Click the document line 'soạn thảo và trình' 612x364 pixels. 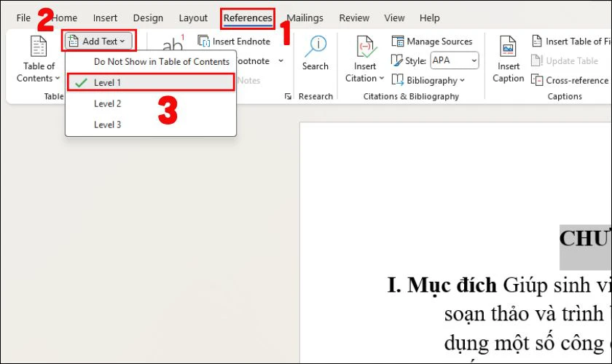point(524,314)
